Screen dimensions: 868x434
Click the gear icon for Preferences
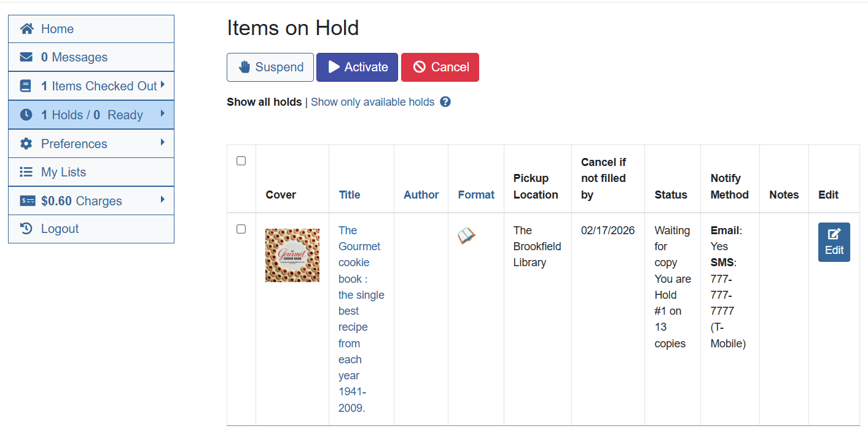coord(25,143)
